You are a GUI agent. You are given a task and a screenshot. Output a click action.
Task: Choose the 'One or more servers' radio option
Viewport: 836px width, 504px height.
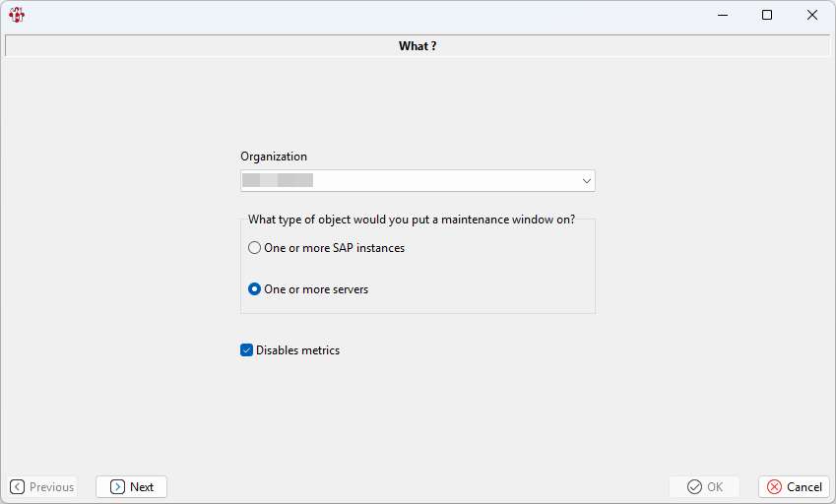[x=255, y=289]
